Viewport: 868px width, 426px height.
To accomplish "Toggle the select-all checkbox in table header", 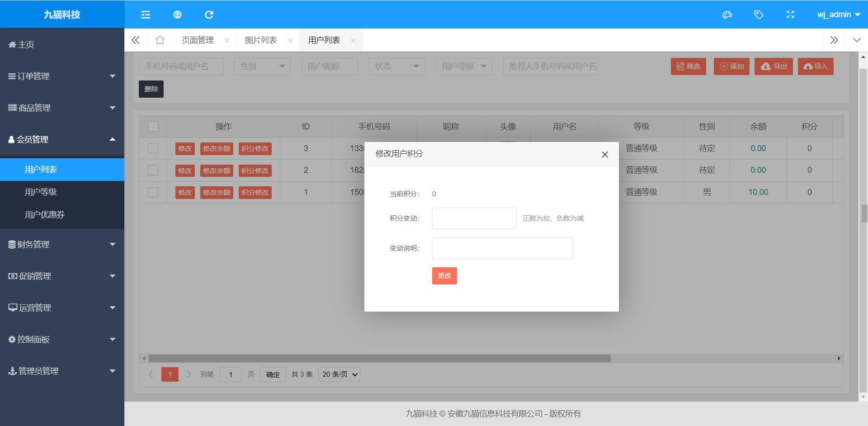I will pyautogui.click(x=153, y=127).
